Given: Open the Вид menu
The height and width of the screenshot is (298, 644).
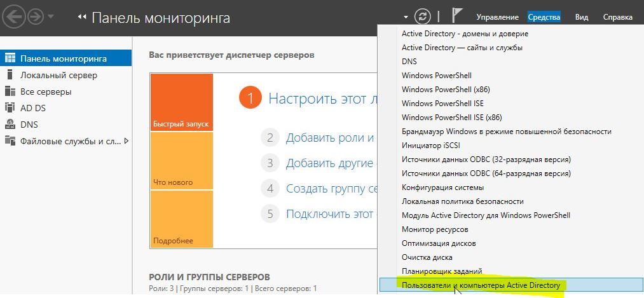Looking at the screenshot, I should [582, 17].
